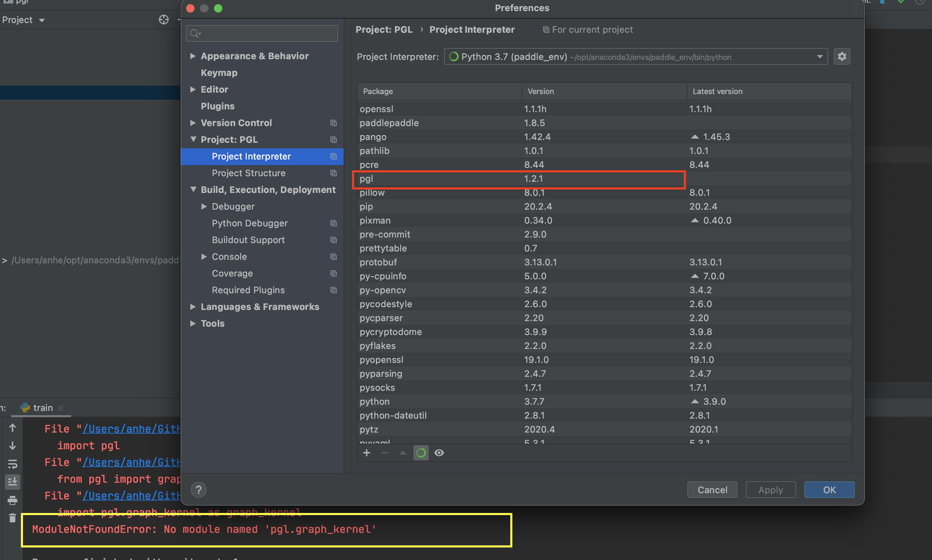The width and height of the screenshot is (932, 560).
Task: Click locate crosshair icon in Project panel
Action: [163, 20]
